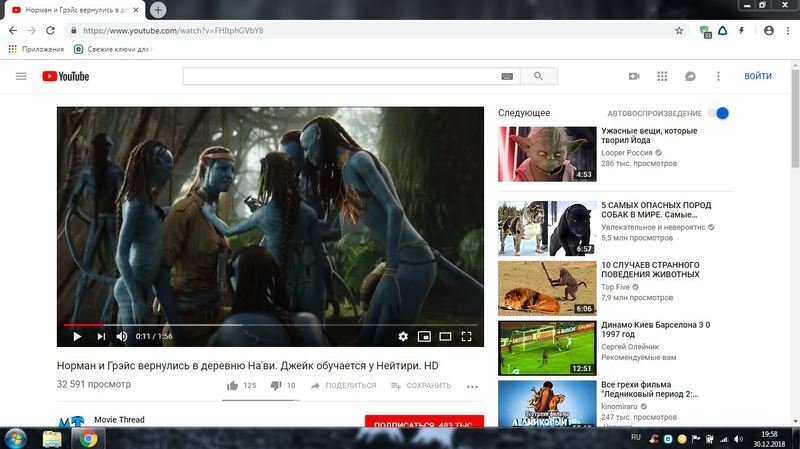Open YouTube's vertical dots settings menu

click(718, 76)
